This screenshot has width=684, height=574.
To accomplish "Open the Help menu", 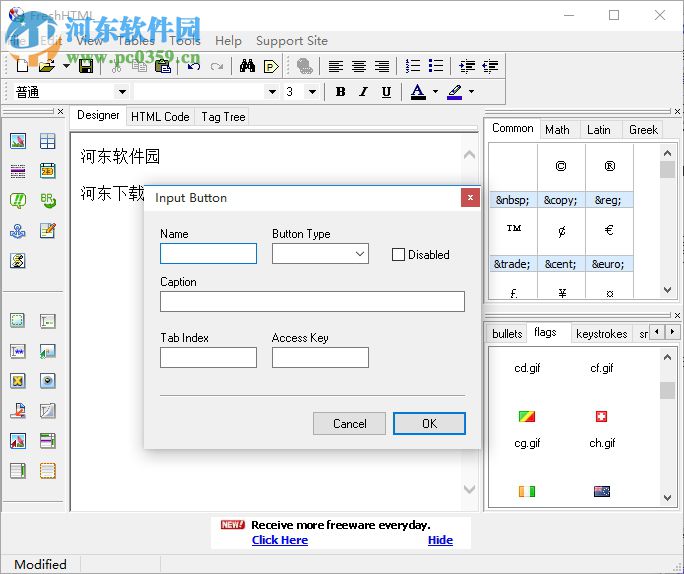I will click(x=228, y=41).
